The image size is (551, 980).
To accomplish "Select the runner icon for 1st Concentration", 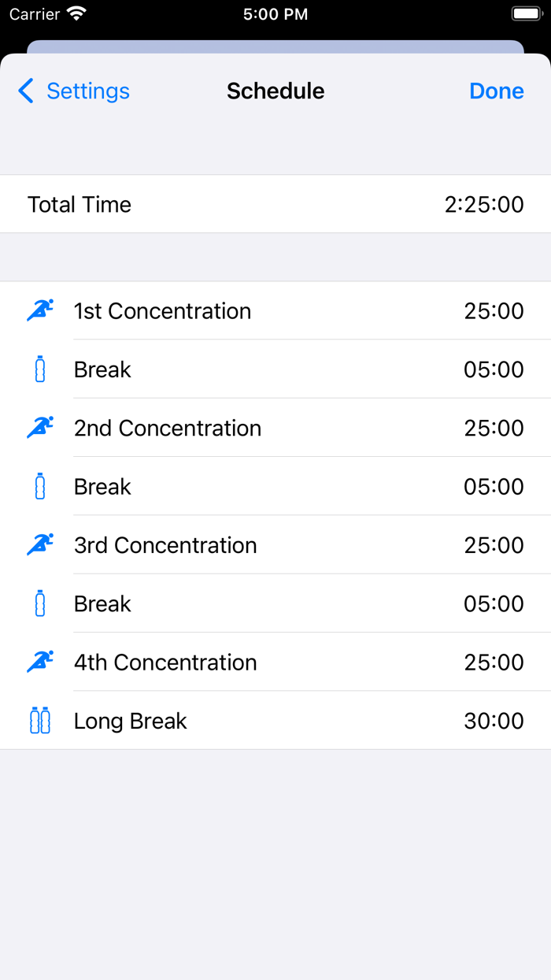I will click(39, 310).
